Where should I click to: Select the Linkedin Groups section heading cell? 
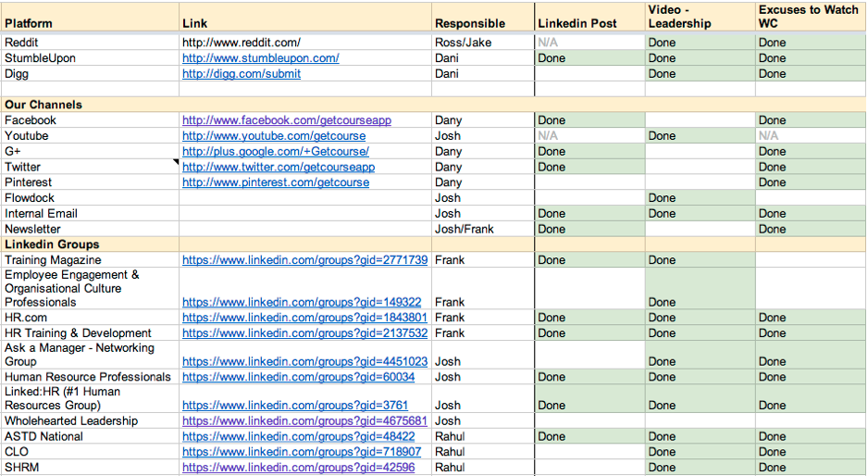(91, 244)
